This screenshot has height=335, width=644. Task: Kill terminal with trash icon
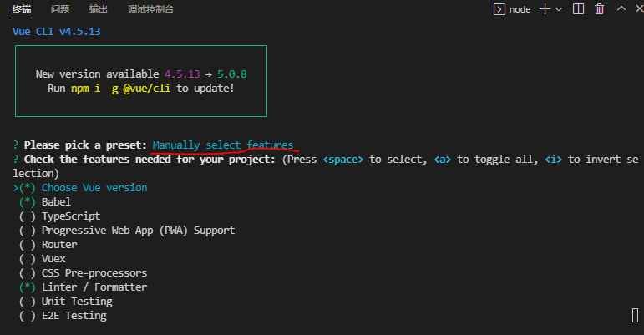(x=599, y=9)
